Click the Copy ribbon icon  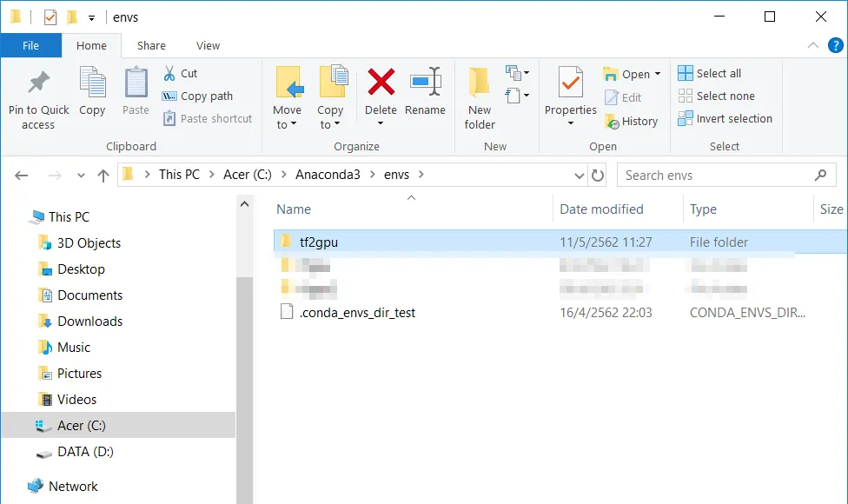pyautogui.click(x=92, y=83)
